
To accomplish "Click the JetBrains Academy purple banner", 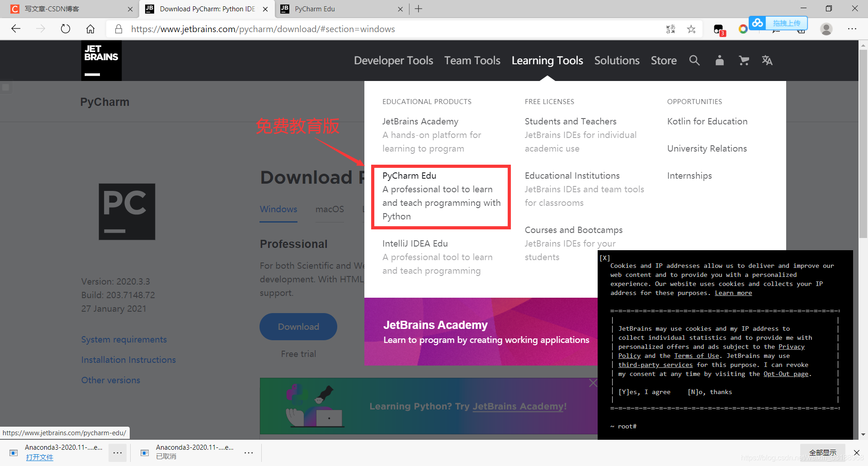I will (481, 332).
